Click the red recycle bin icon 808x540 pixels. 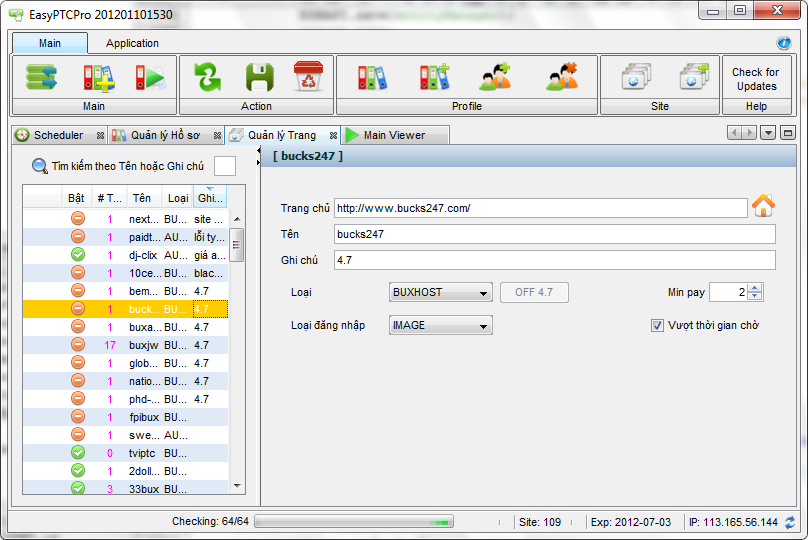(308, 76)
